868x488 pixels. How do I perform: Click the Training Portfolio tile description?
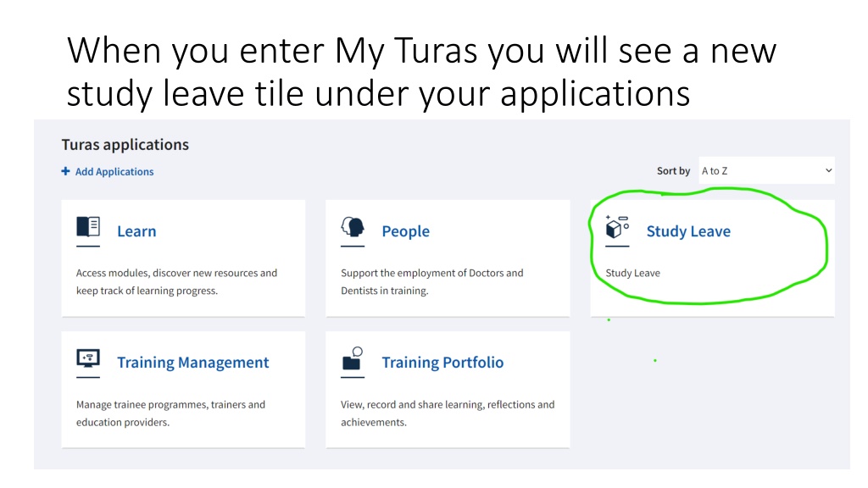point(448,413)
